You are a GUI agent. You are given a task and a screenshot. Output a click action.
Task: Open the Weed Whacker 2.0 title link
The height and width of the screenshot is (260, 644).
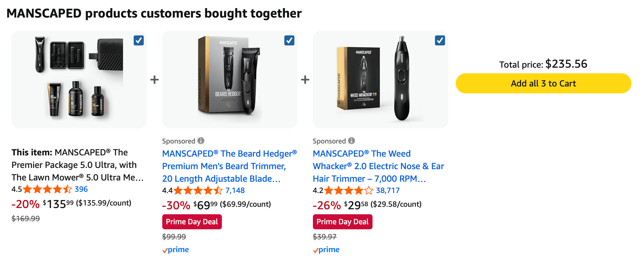tap(378, 166)
